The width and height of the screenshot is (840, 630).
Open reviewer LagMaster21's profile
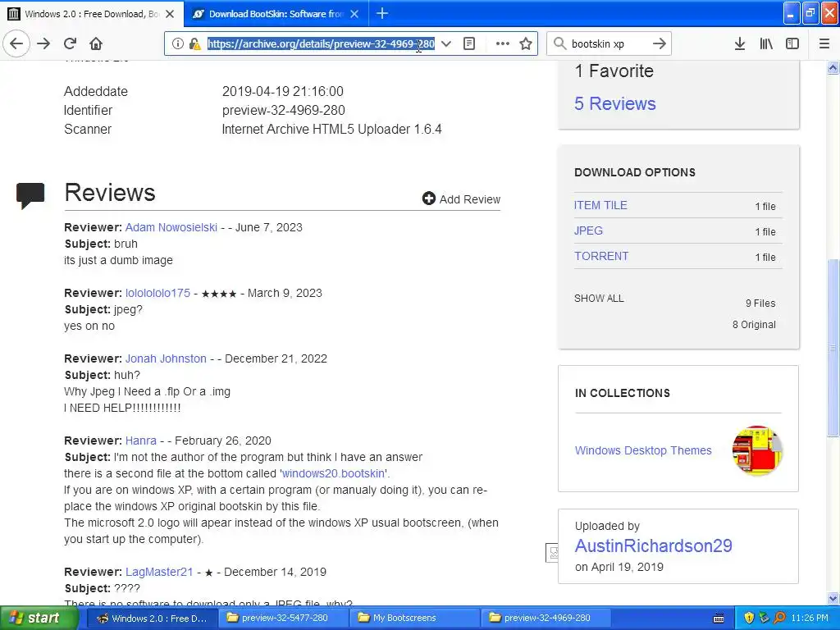click(159, 572)
